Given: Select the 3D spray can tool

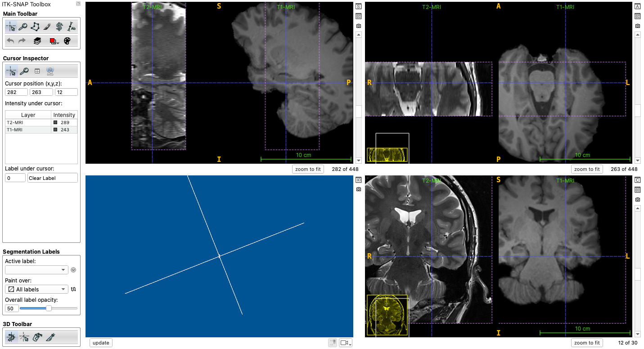Looking at the screenshot, I should (x=37, y=337).
